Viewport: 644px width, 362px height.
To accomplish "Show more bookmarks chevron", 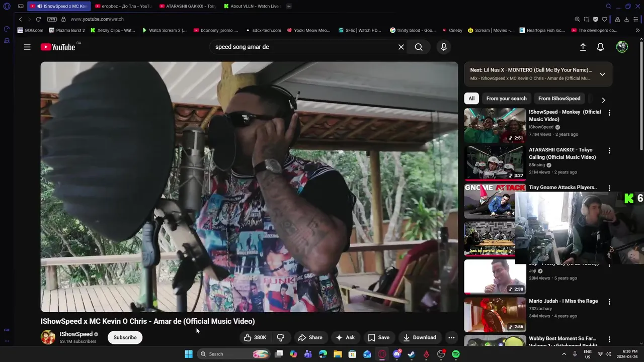I will tap(637, 30).
